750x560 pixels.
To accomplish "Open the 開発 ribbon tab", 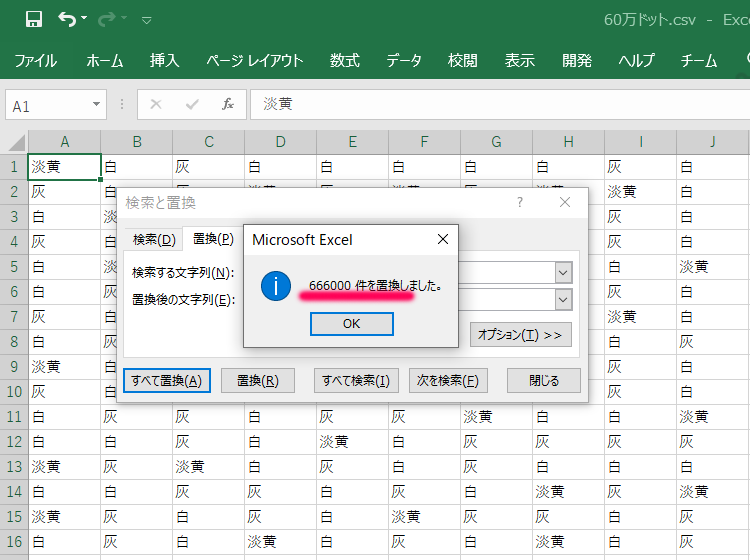I will coord(577,61).
